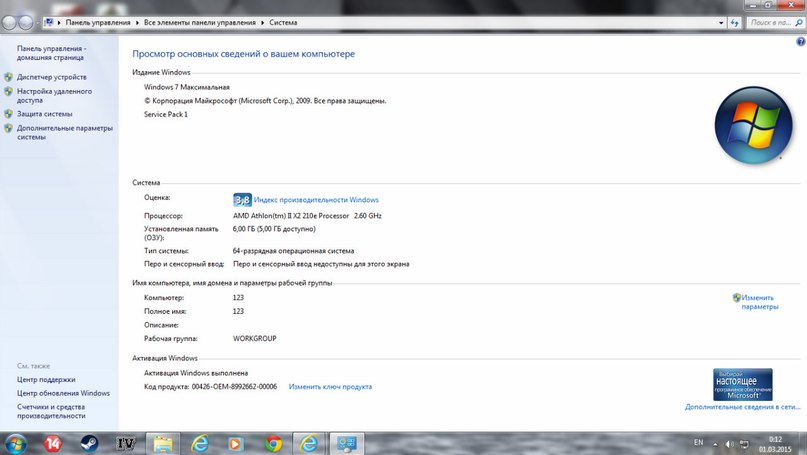This screenshot has height=455, width=807.
Task: Select product code 00426-OEM-8992662-00006
Action: 234,387
